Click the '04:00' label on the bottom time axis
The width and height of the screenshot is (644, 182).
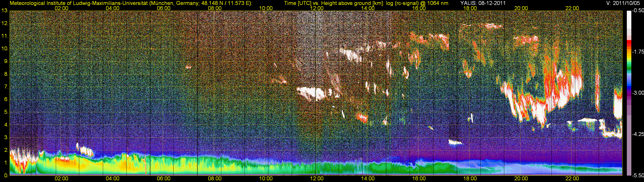[x=112, y=179]
